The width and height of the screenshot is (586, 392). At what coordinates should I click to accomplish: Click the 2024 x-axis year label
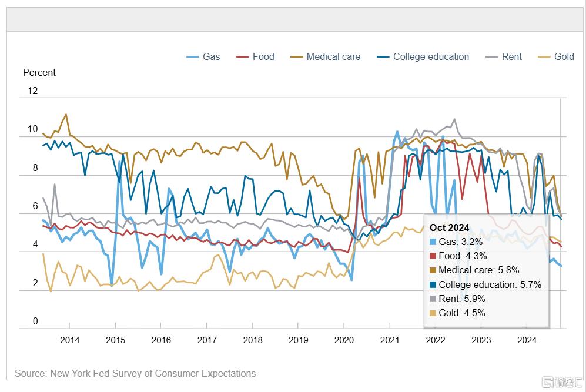[527, 340]
